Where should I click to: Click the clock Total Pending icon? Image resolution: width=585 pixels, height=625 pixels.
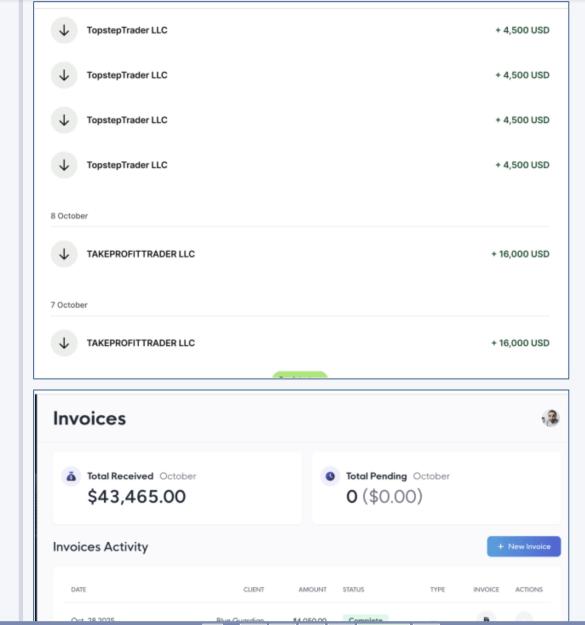click(x=330, y=476)
